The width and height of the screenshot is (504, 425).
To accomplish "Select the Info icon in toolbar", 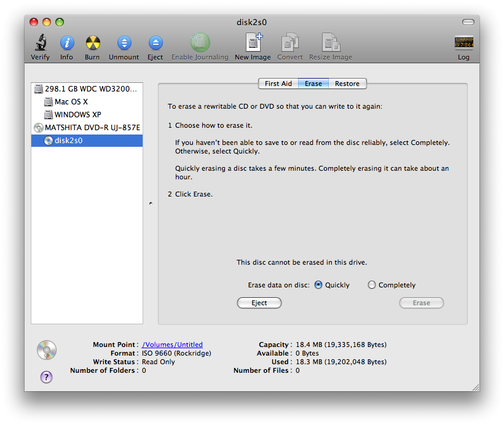I will tap(66, 43).
